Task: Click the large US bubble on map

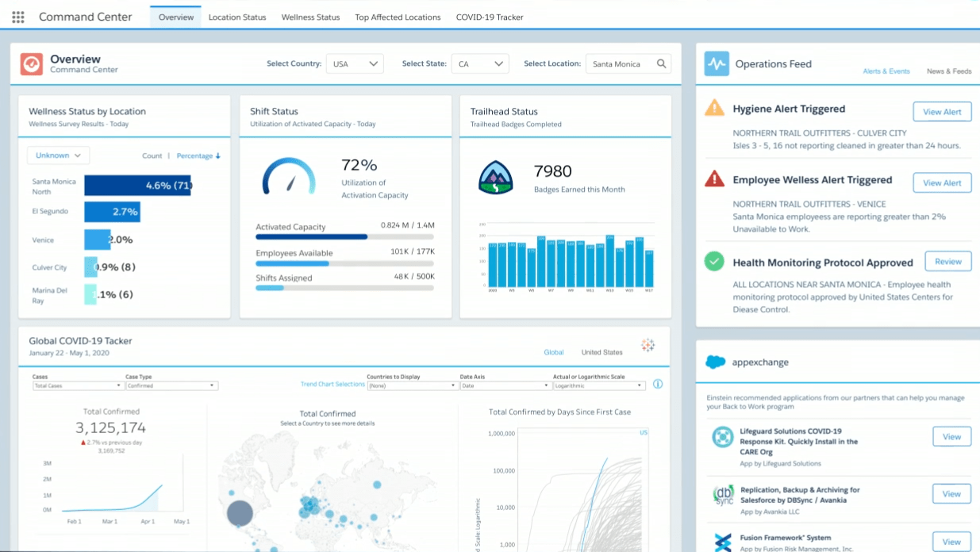Action: coord(240,513)
